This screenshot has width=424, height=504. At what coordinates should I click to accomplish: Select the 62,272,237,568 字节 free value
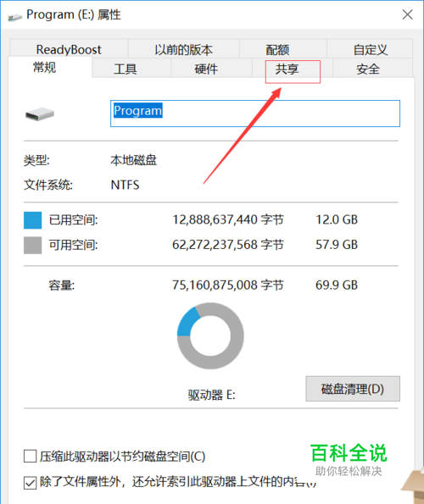[x=228, y=245]
